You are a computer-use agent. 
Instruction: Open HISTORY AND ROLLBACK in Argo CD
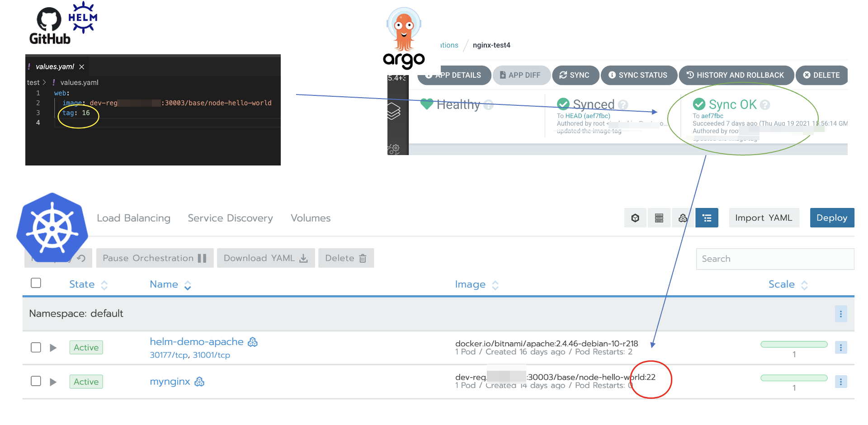736,75
